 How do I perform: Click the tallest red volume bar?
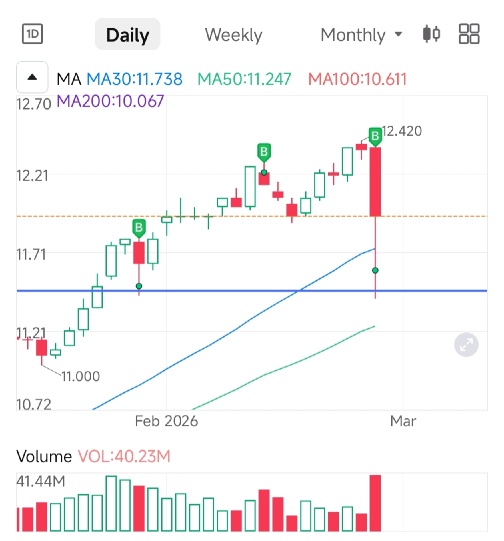[x=375, y=503]
